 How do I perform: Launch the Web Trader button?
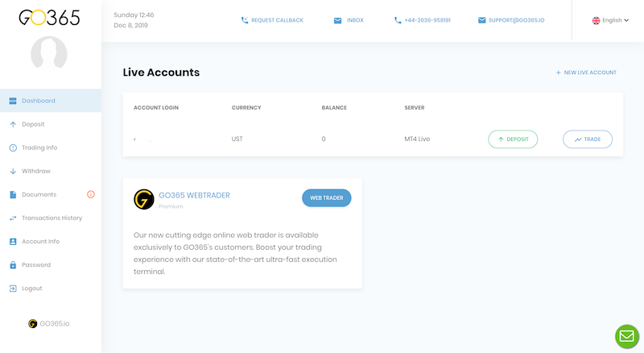coord(327,198)
